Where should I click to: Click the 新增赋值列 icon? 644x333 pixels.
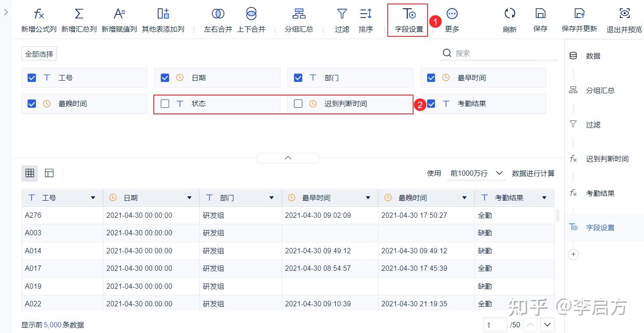click(x=119, y=14)
